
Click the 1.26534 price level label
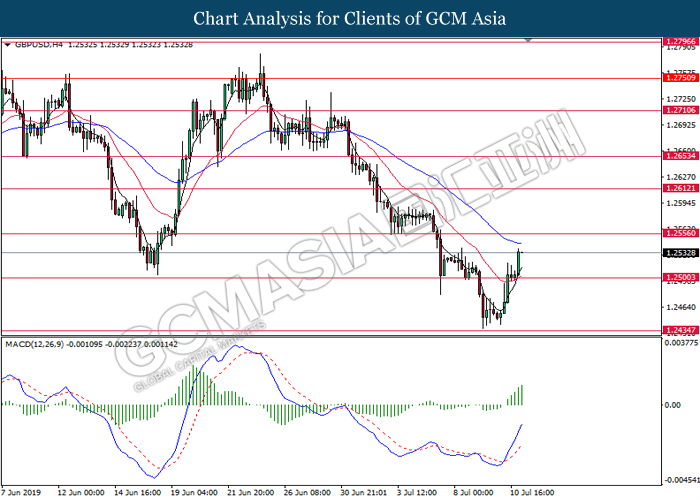[680, 156]
